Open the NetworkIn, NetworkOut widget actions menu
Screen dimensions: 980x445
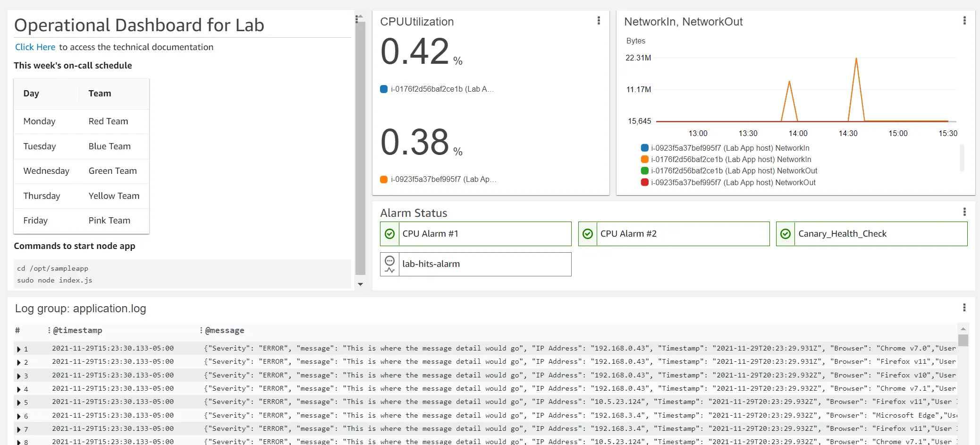[964, 21]
